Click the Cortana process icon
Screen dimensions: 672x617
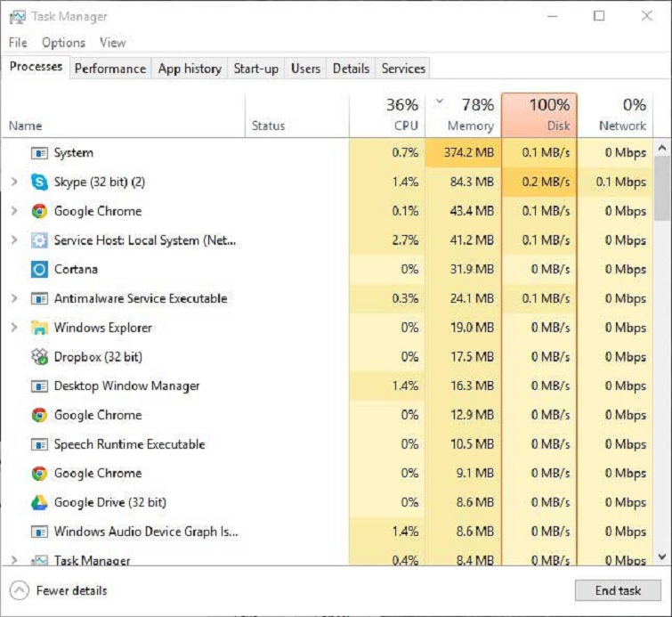point(39,270)
